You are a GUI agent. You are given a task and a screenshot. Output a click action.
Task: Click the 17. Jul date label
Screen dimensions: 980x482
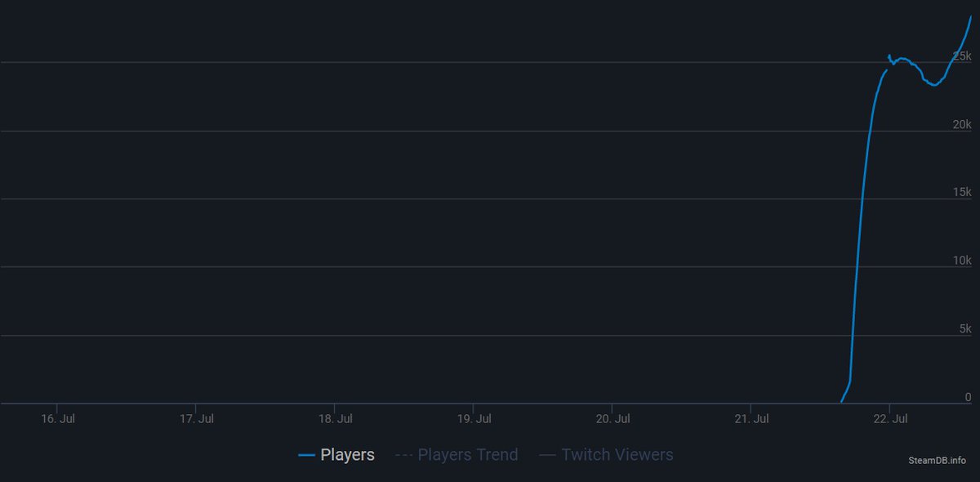coord(197,419)
